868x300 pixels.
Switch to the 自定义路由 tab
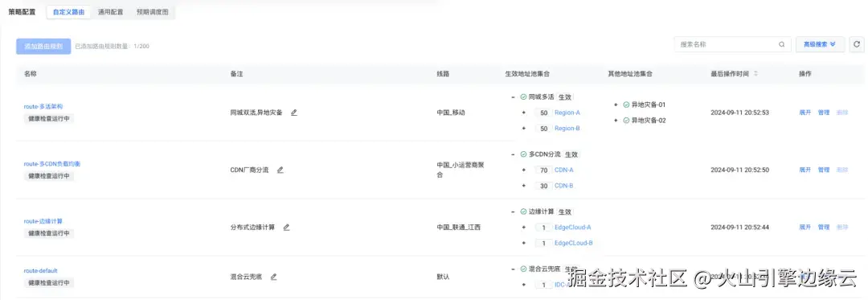click(68, 11)
